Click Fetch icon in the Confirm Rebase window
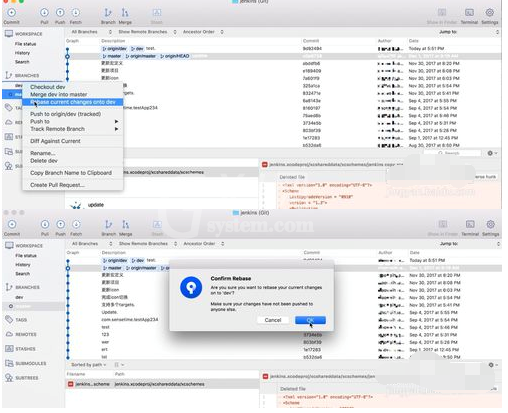This screenshot has height=413, width=508. (76, 224)
